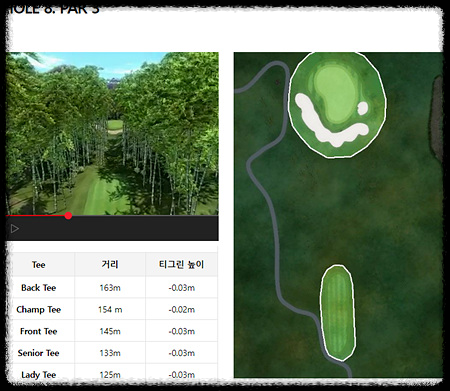Click the hole preview video frame
The width and height of the screenshot is (450, 391).
click(x=112, y=133)
